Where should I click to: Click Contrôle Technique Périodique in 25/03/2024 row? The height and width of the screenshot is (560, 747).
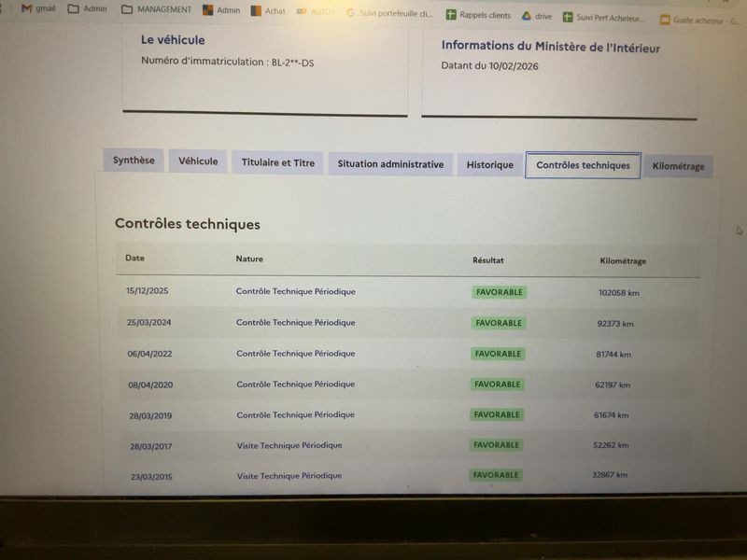[x=296, y=322]
